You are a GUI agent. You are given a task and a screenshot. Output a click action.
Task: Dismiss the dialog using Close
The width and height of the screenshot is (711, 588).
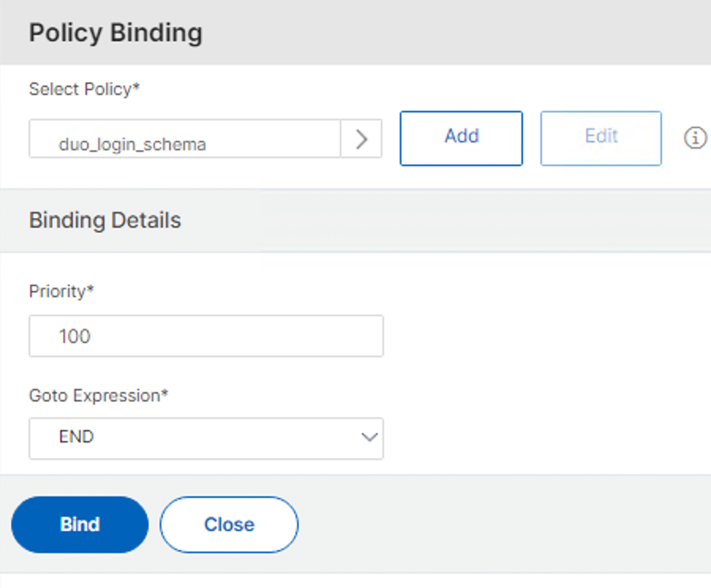(x=229, y=525)
